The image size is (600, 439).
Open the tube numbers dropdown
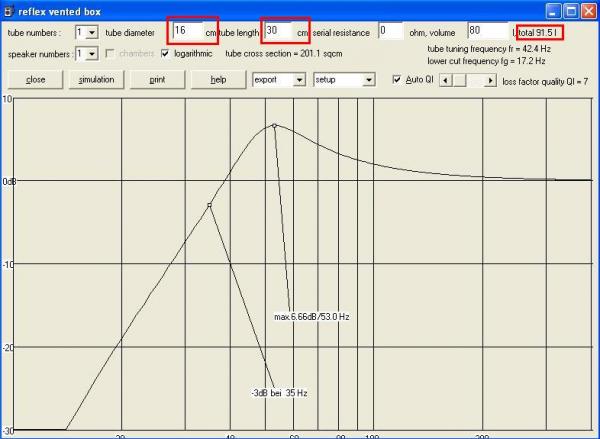pos(92,32)
